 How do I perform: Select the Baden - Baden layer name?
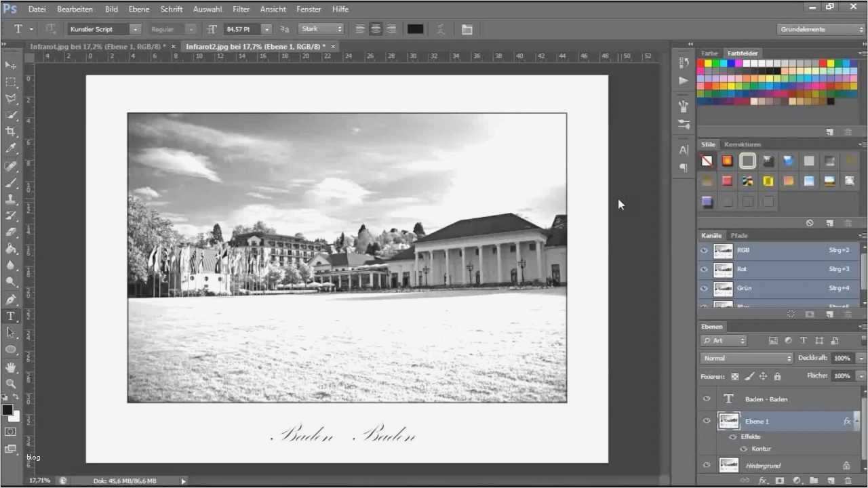(766, 399)
